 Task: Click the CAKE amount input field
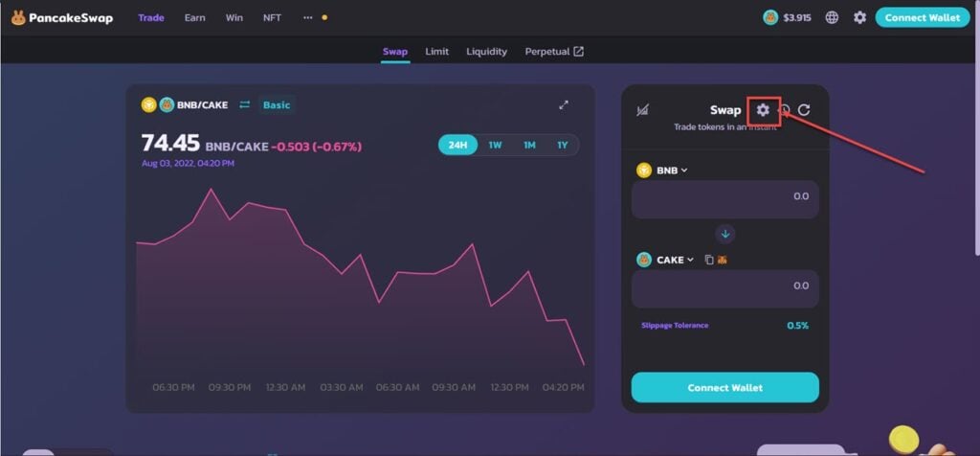click(725, 288)
